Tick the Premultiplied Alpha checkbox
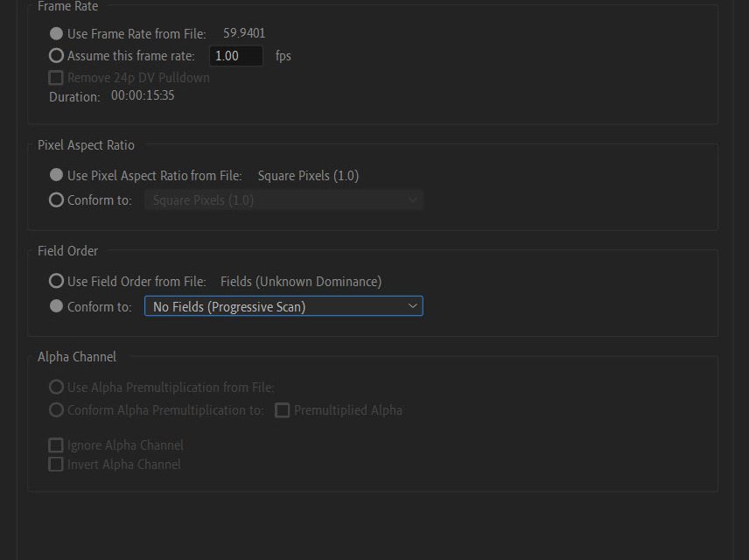The height and width of the screenshot is (560, 749). [x=283, y=410]
